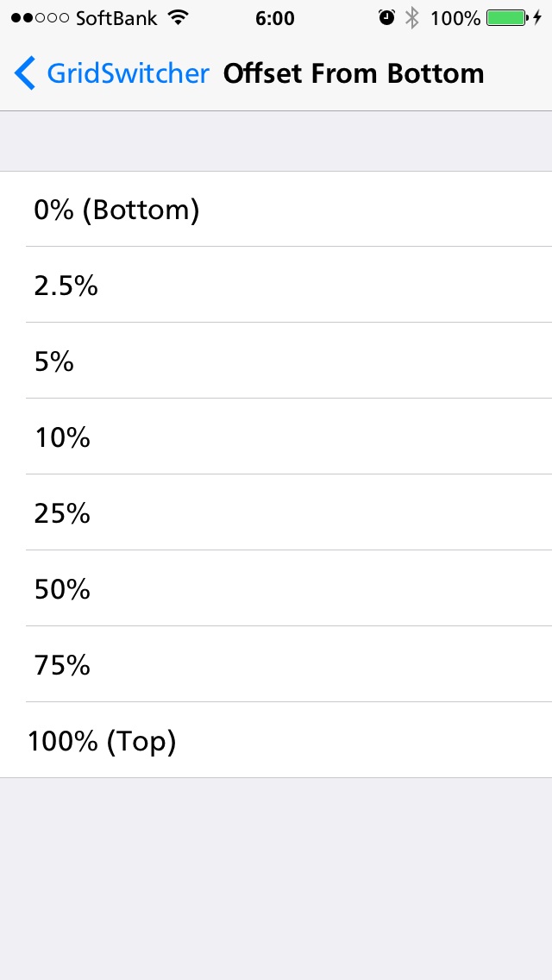
Task: Tap the charging bolt icon
Action: (537, 18)
